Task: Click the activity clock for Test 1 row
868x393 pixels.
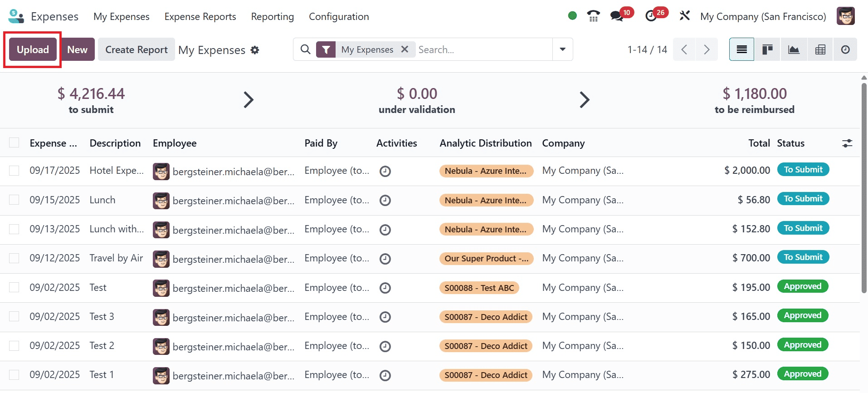Action: pyautogui.click(x=385, y=375)
